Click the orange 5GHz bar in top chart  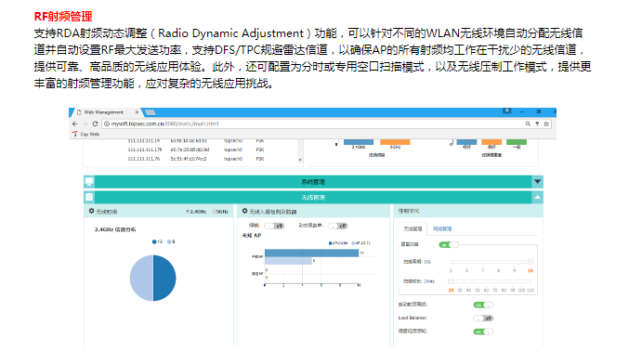[395, 142]
